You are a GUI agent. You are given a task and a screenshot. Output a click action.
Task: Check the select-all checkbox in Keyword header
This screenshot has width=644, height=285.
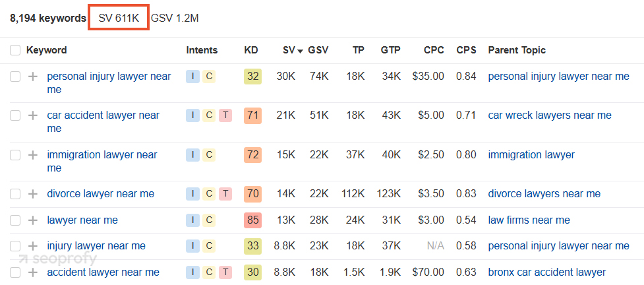click(x=15, y=51)
